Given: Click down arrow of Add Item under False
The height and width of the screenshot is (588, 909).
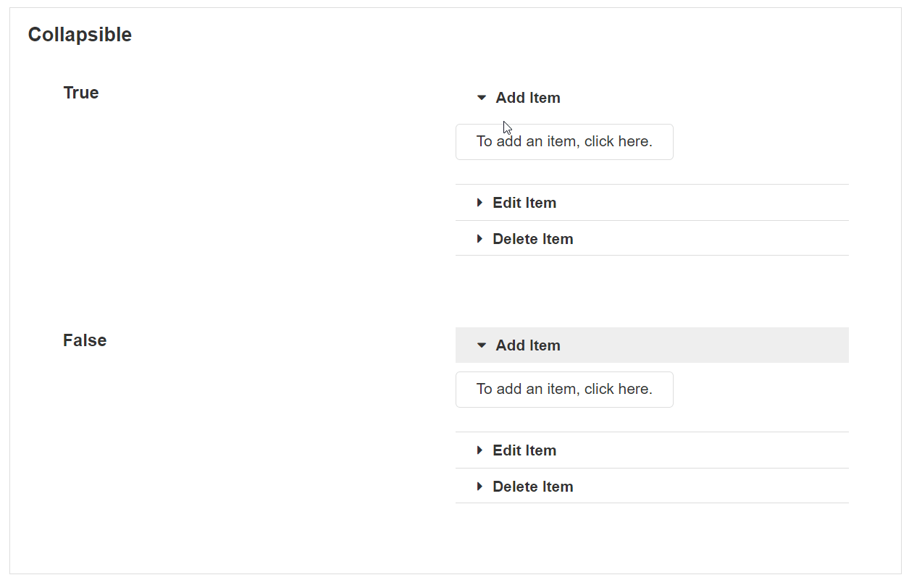Looking at the screenshot, I should pyautogui.click(x=482, y=345).
